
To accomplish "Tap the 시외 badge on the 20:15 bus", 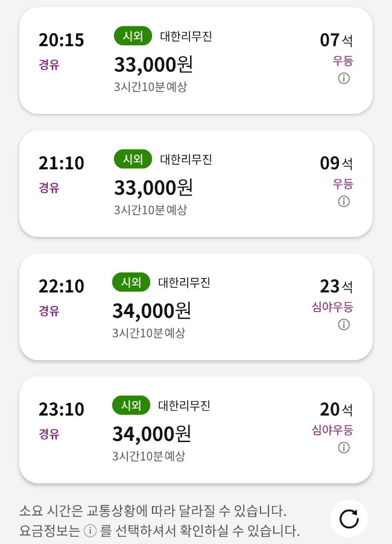I will coord(133,36).
